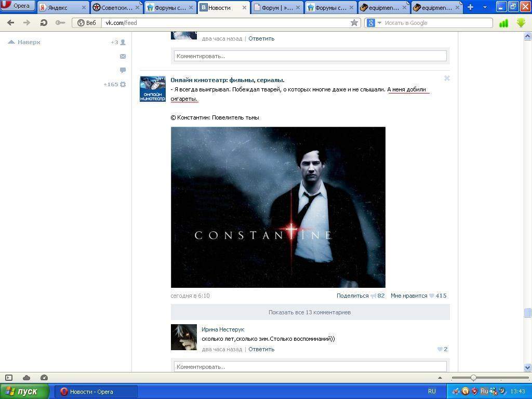Click the Opera Link cloud icon
Screen dimensions: 532x399
[26, 378]
